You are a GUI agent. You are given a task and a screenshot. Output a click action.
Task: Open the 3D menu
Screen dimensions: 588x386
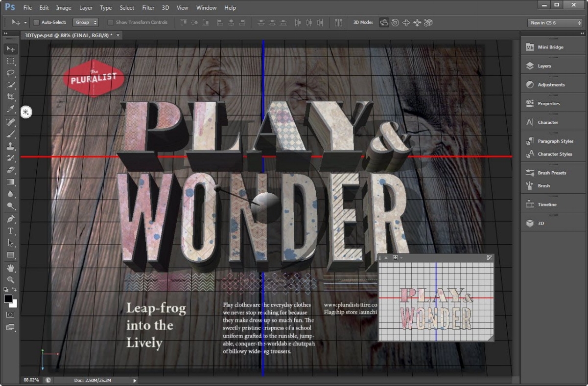coord(165,8)
